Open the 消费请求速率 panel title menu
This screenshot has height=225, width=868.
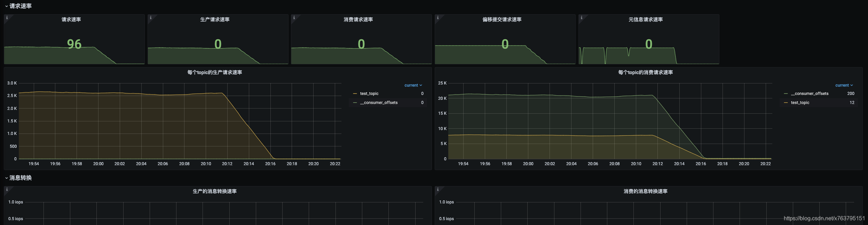point(358,19)
